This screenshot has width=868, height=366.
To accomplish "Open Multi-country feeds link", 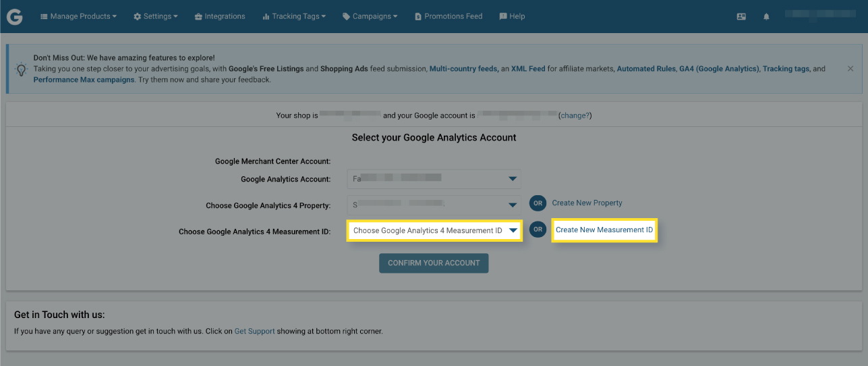I will [463, 69].
